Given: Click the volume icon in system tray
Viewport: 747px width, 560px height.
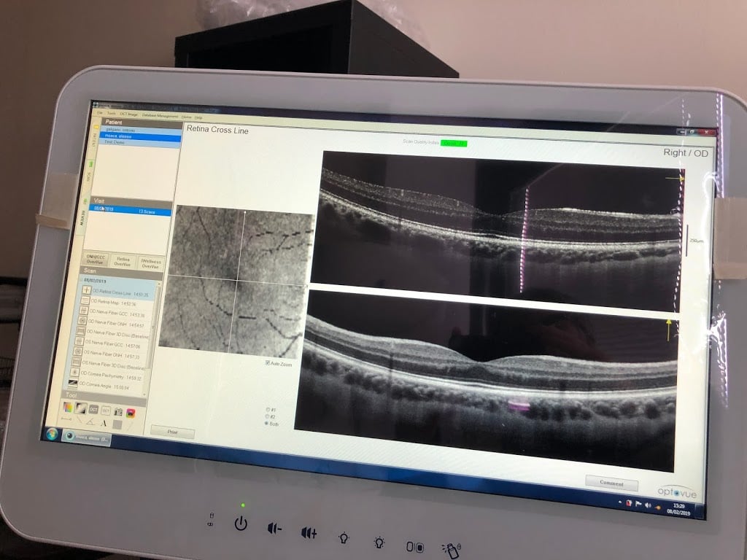Looking at the screenshot, I should tap(648, 505).
